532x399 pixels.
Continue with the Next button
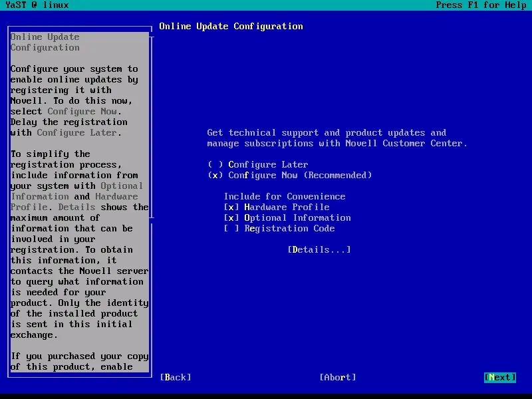tap(500, 377)
